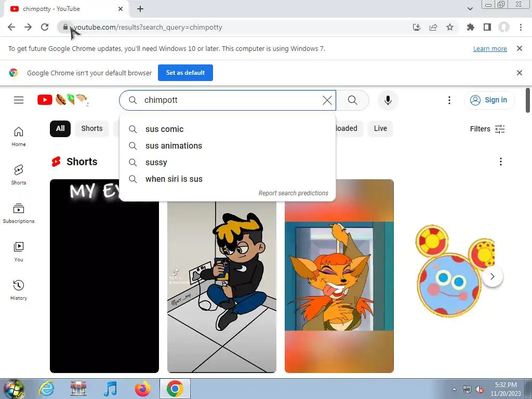Open the boy charging phone short
Viewport: 532px width, 399px height.
[221, 287]
